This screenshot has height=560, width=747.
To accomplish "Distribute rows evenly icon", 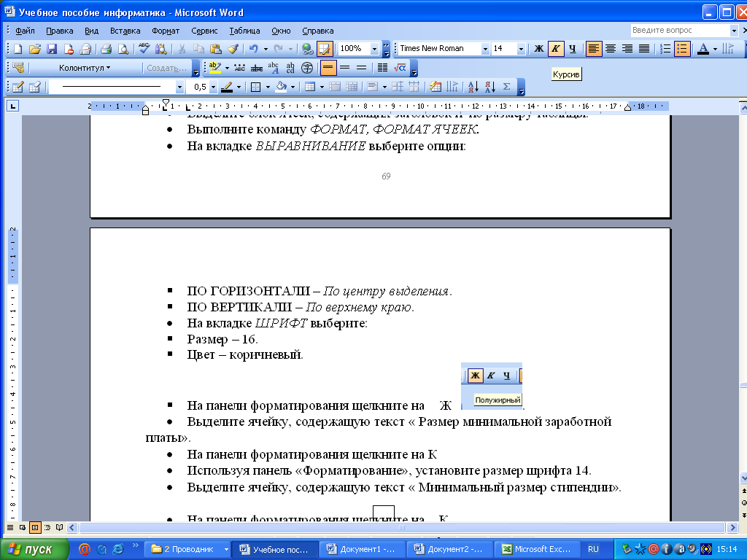I will (x=397, y=87).
